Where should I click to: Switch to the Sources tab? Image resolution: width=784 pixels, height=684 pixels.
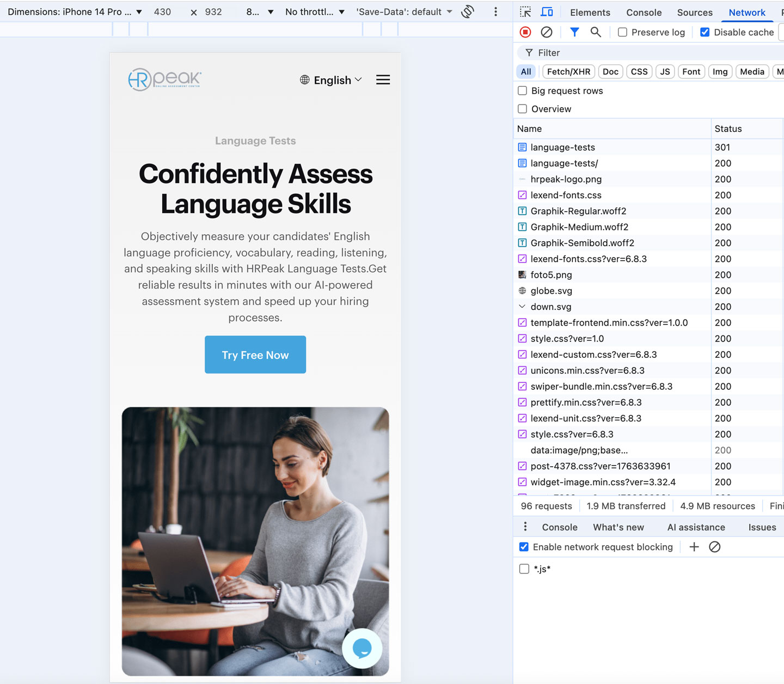click(x=694, y=12)
